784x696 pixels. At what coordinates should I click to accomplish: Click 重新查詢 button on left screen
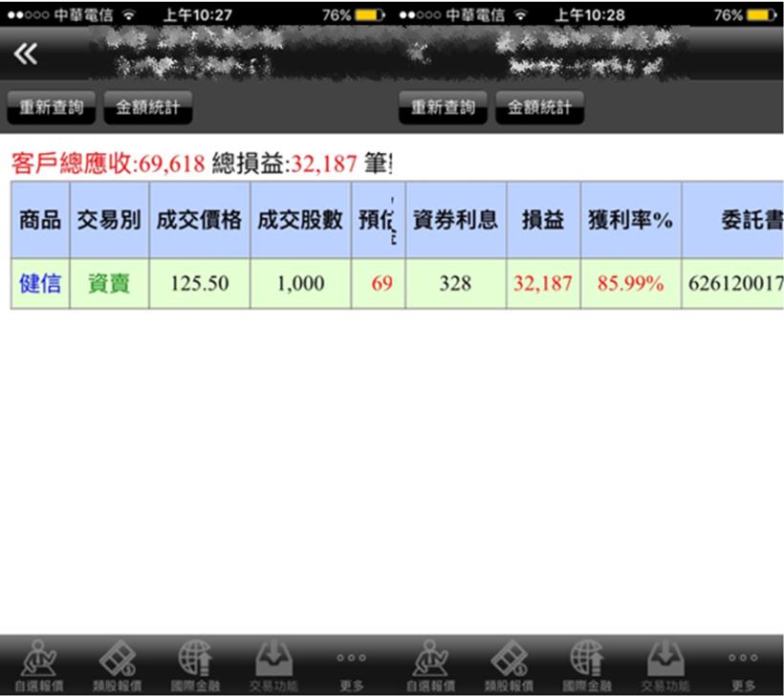point(51,107)
